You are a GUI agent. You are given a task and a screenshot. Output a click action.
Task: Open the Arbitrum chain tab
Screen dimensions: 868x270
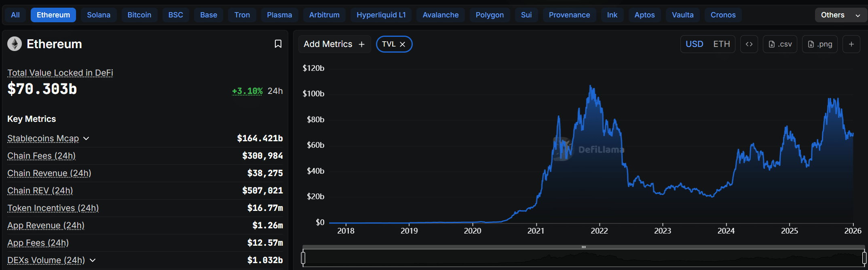coord(324,15)
